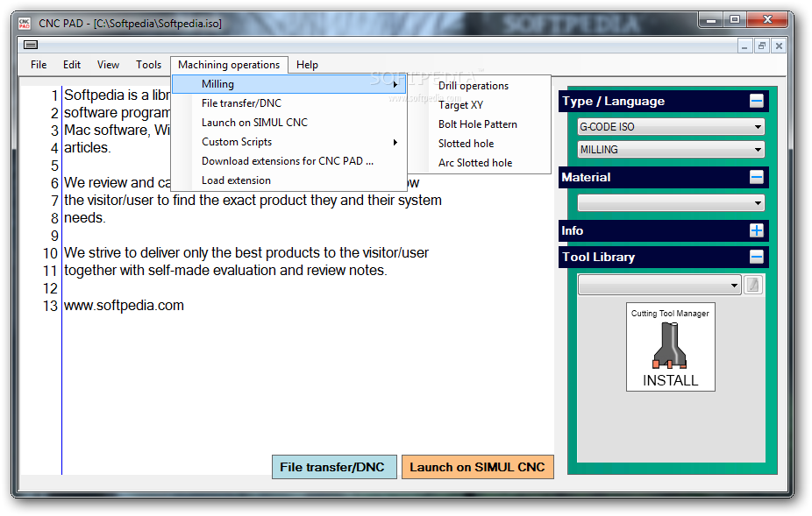The width and height of the screenshot is (812, 516).
Task: Click the CNC PAD application icon in title bar
Action: [x=25, y=24]
